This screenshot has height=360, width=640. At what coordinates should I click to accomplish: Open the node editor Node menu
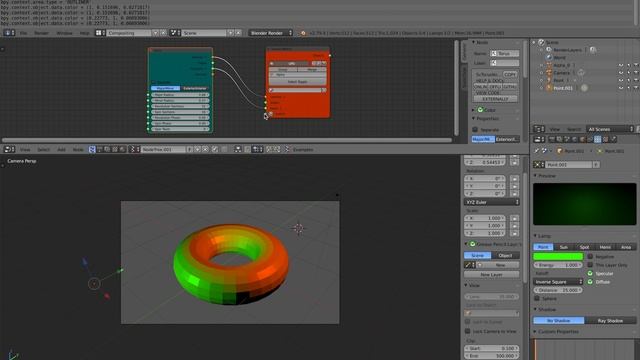(x=78, y=149)
